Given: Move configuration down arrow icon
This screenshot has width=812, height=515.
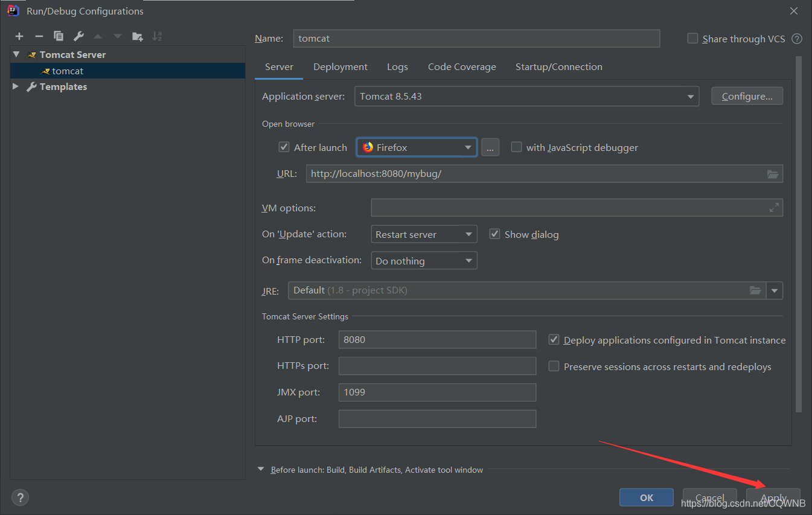Looking at the screenshot, I should point(118,36).
